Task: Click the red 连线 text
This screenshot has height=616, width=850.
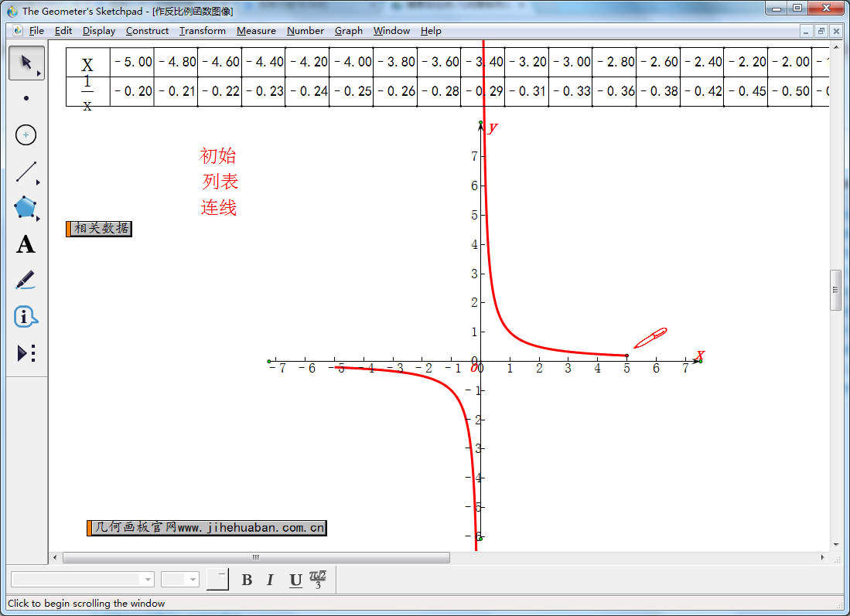Action: 218,207
